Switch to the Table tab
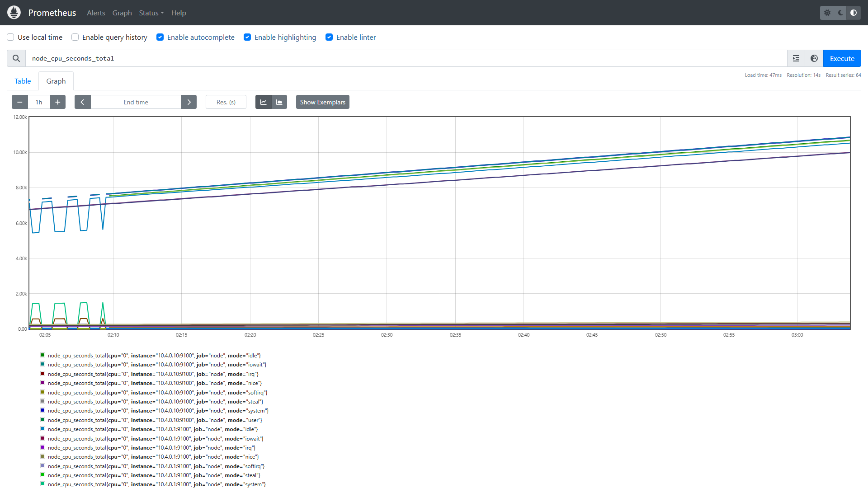This screenshot has width=868, height=488. 23,81
